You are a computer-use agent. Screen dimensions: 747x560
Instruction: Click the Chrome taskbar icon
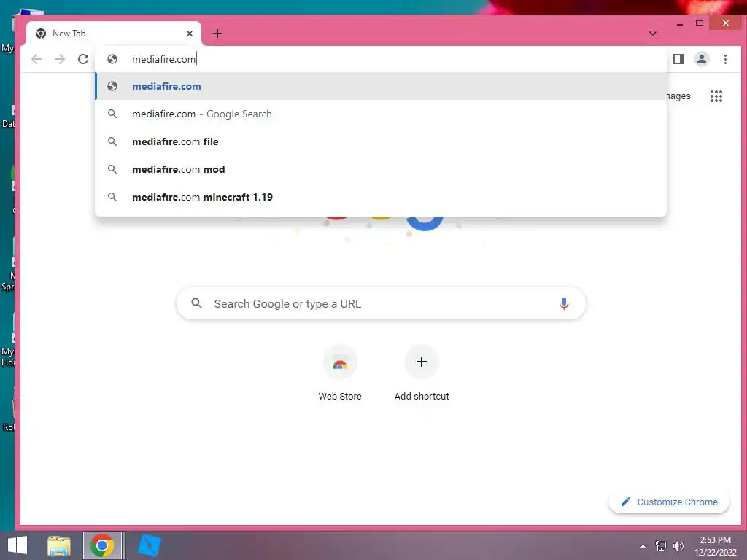pos(102,545)
